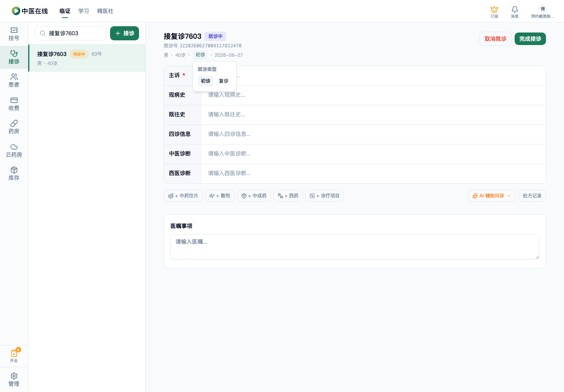The height and width of the screenshot is (392, 564).
Task: Click visit number JZ20260627004117812470
Action: pyautogui.click(x=210, y=46)
